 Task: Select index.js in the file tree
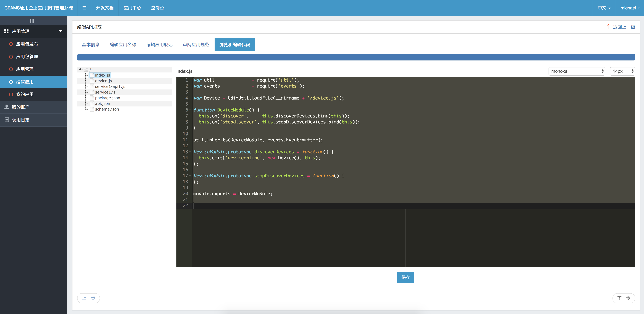(103, 75)
